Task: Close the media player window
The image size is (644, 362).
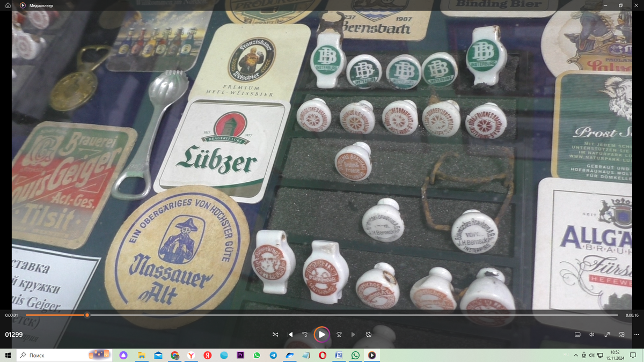Action: click(x=636, y=5)
